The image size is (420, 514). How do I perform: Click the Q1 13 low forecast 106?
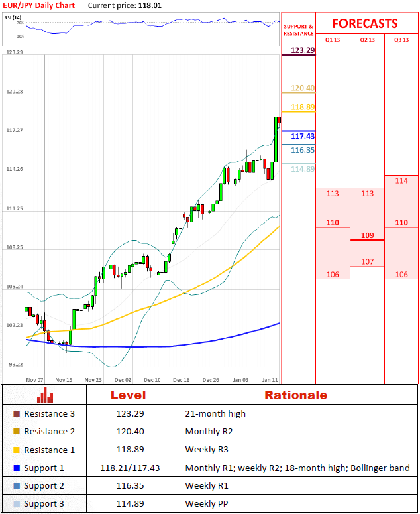pyautogui.click(x=333, y=275)
